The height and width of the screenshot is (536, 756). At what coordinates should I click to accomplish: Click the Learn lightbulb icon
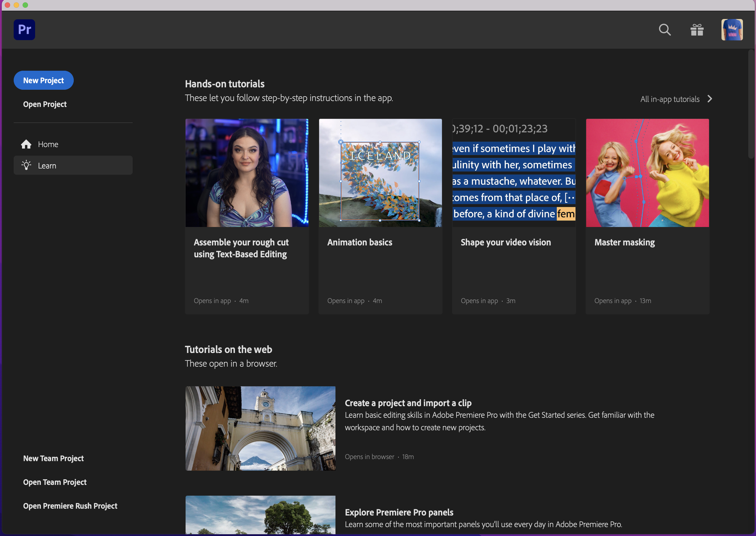pyautogui.click(x=26, y=165)
